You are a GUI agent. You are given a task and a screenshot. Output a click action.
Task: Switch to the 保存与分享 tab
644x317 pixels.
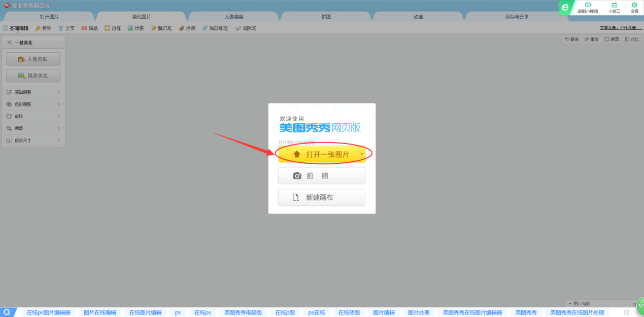click(517, 17)
